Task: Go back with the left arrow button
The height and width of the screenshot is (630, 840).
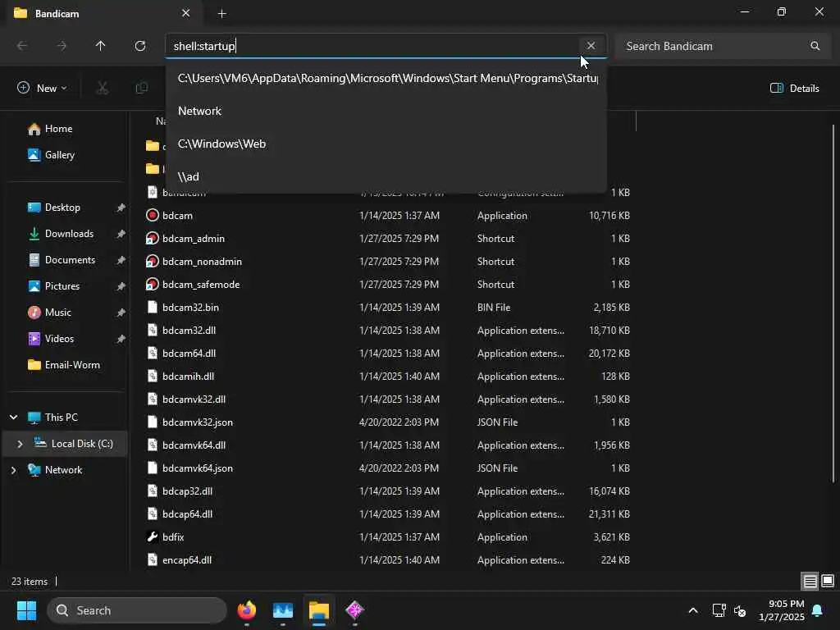Action: point(22,46)
